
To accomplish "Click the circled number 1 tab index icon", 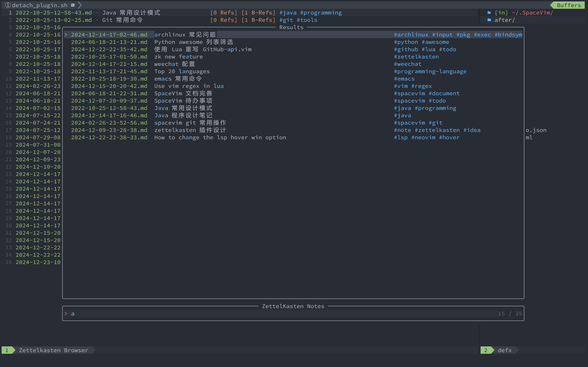I will tap(8, 5).
